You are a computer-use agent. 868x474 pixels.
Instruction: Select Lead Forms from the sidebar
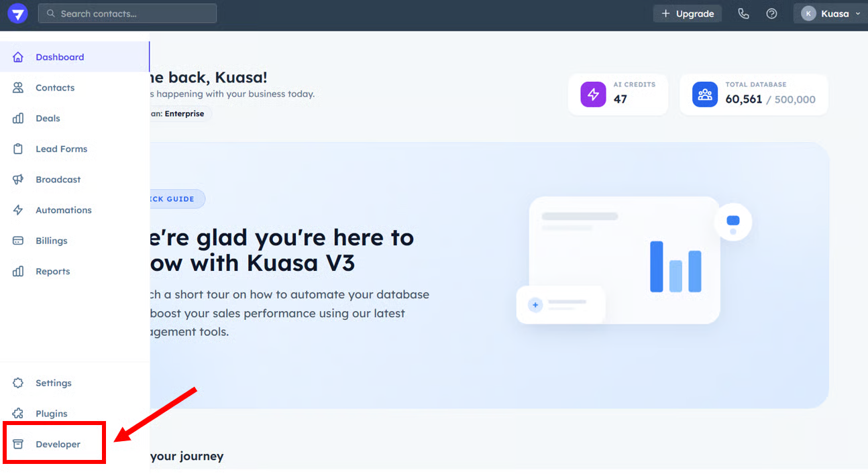(x=61, y=149)
